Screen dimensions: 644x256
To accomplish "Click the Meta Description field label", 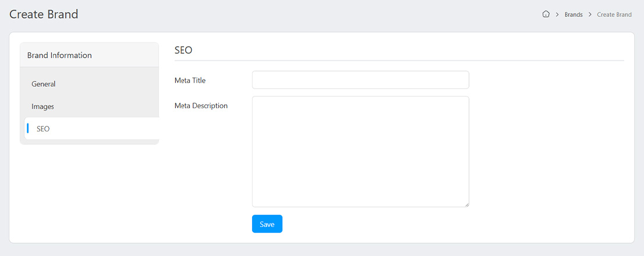I will click(201, 106).
